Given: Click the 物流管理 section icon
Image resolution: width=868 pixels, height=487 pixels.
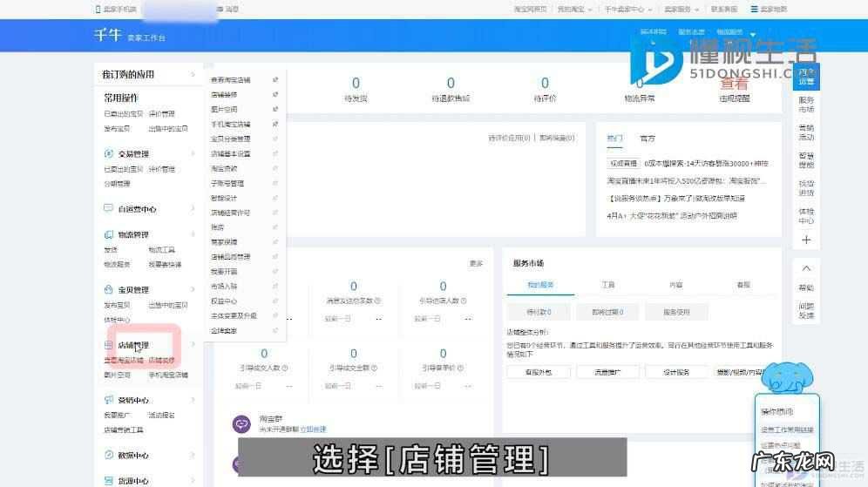Looking at the screenshot, I should tap(108, 234).
